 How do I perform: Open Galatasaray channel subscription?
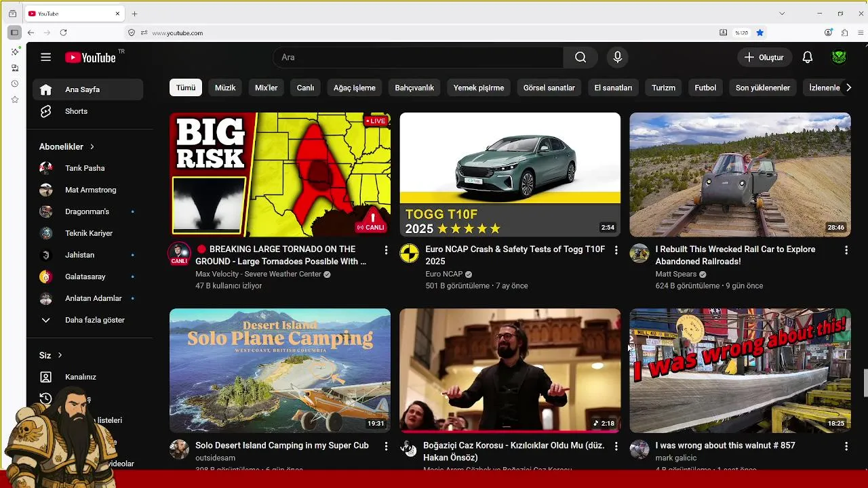pyautogui.click(x=87, y=277)
